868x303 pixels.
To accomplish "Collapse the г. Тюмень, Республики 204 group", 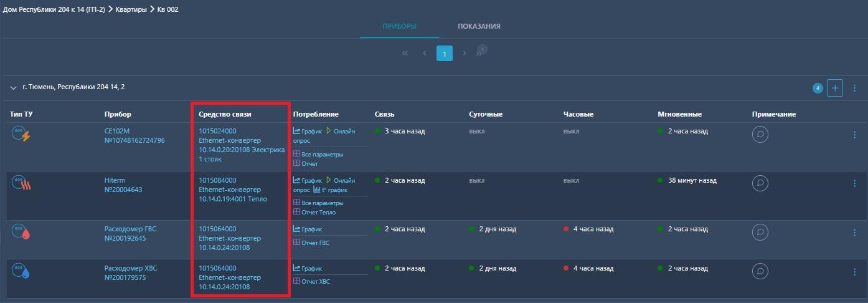I will [13, 88].
